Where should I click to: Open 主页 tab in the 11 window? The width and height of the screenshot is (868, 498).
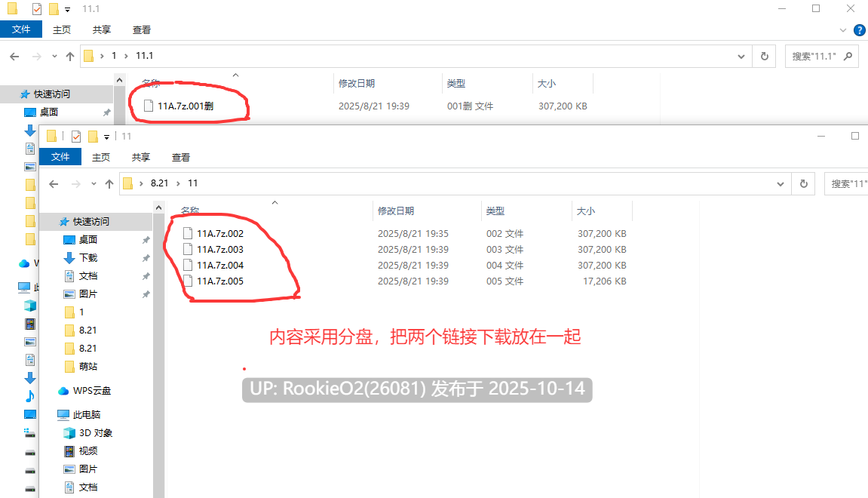click(x=101, y=157)
